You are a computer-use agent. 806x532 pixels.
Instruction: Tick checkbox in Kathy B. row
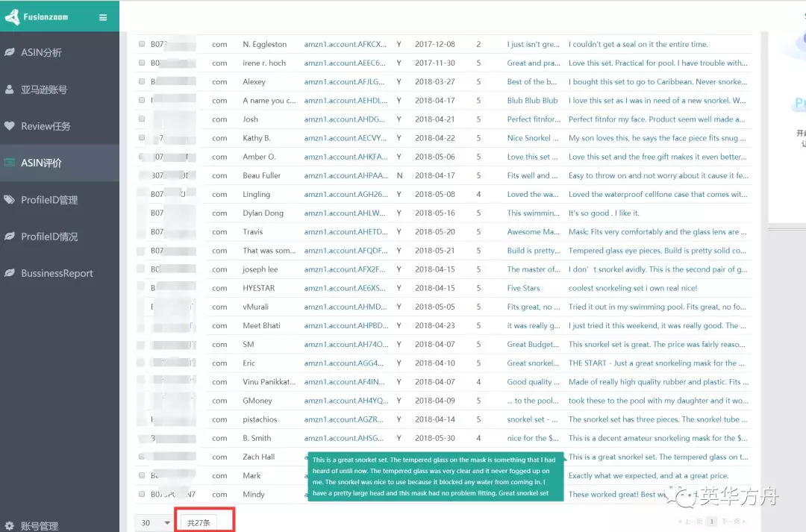[142, 138]
